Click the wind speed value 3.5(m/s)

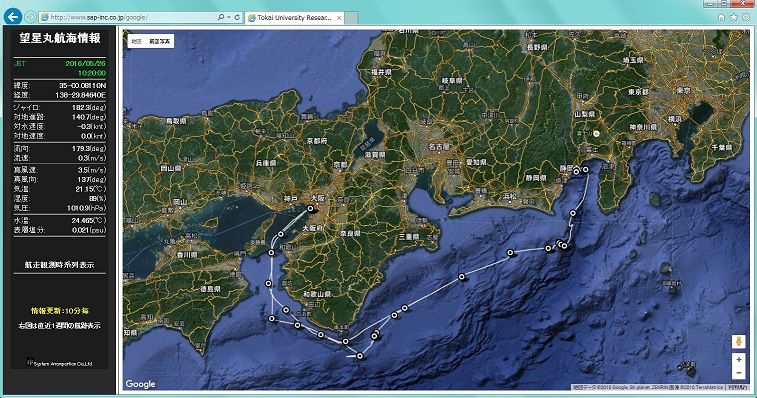click(92, 170)
